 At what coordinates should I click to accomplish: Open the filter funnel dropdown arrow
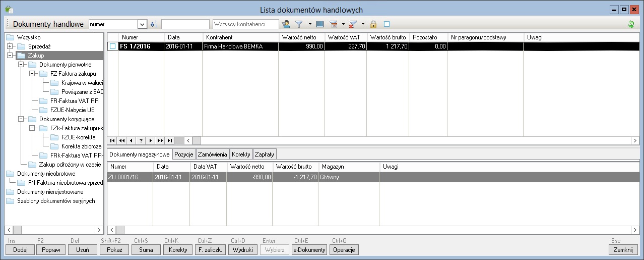pyautogui.click(x=310, y=24)
